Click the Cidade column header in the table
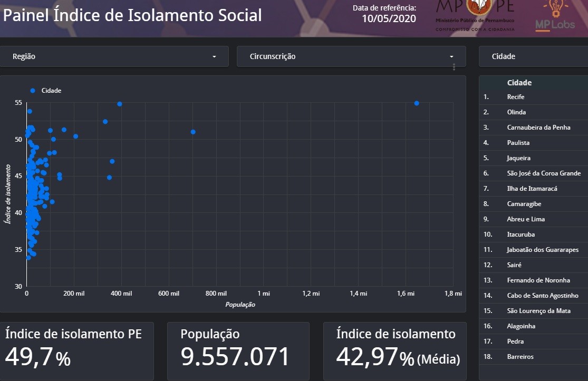 519,83
